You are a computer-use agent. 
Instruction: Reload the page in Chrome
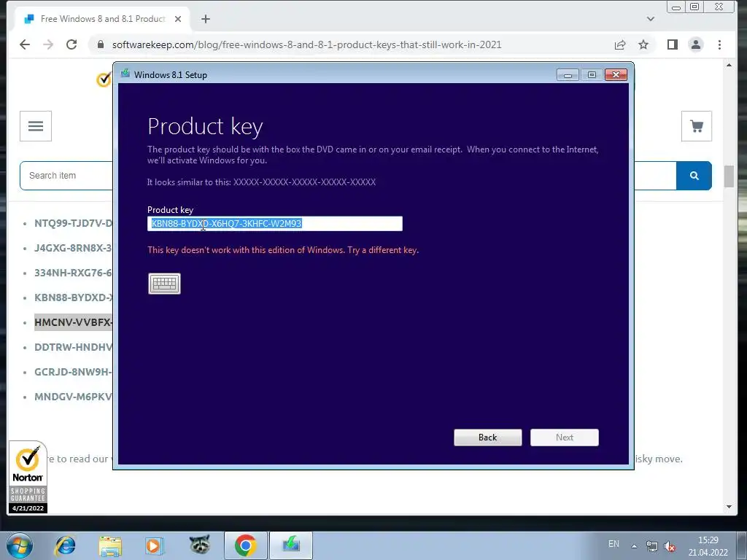tap(71, 44)
